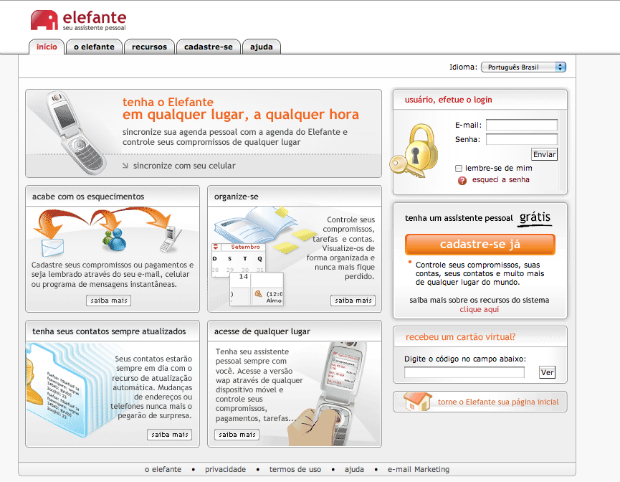620x482 pixels.
Task: Open the Idioma language dropdown
Action: (524, 67)
